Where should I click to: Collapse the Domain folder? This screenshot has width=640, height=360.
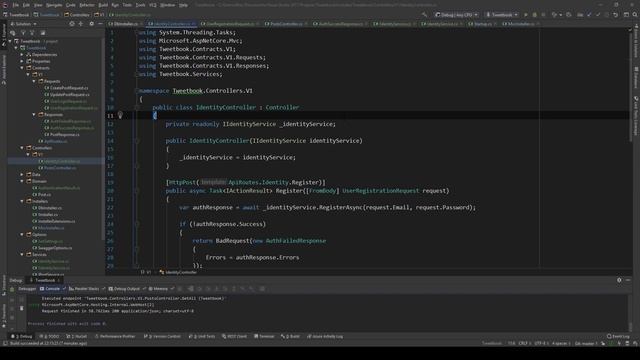coord(22,181)
